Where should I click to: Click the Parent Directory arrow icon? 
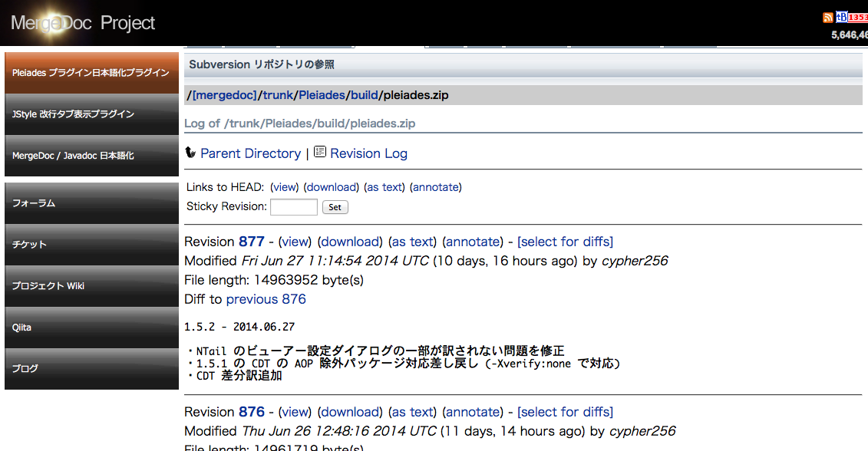(x=190, y=152)
